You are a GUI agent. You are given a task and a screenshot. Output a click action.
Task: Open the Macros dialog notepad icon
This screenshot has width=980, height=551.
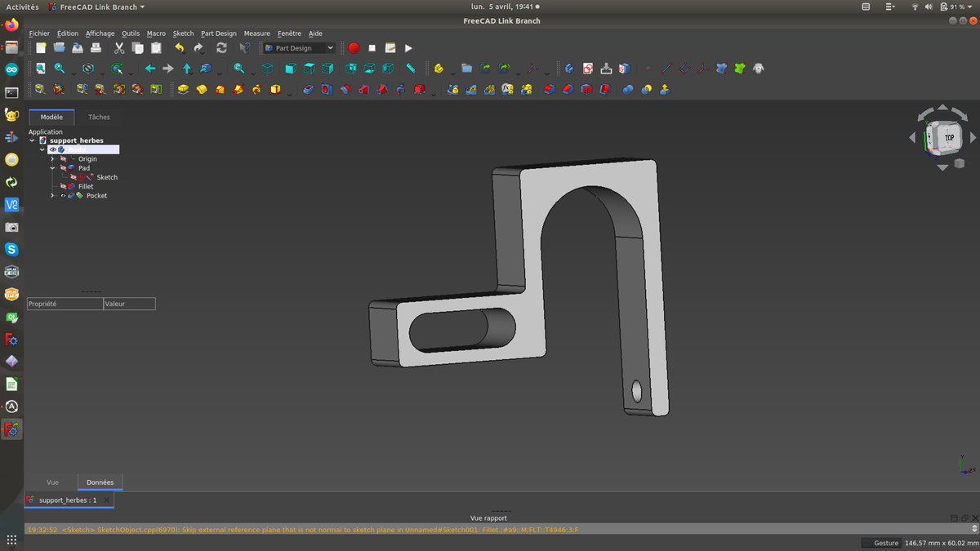(390, 48)
